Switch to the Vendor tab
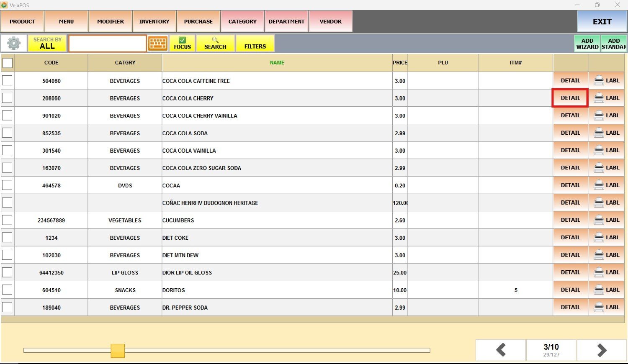The width and height of the screenshot is (628, 364). point(330,22)
